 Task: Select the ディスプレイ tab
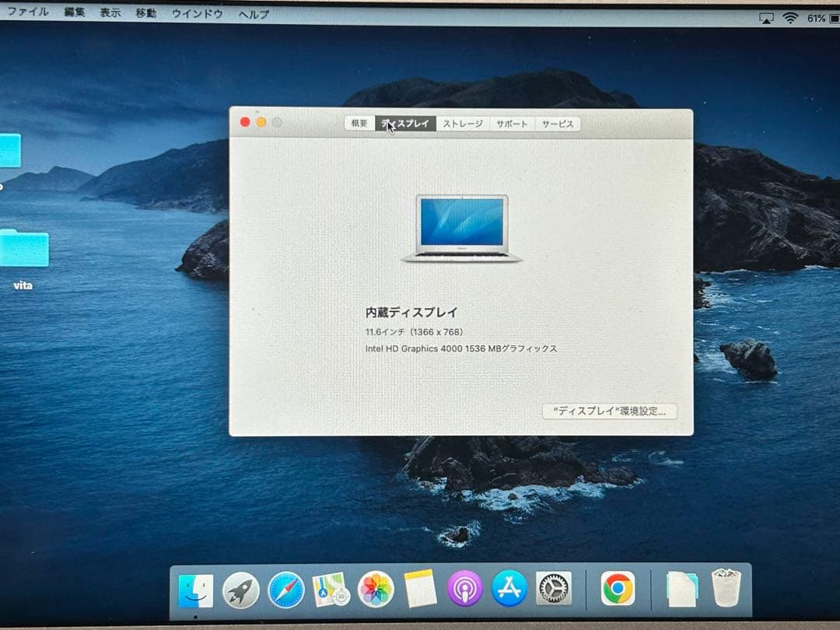click(405, 123)
